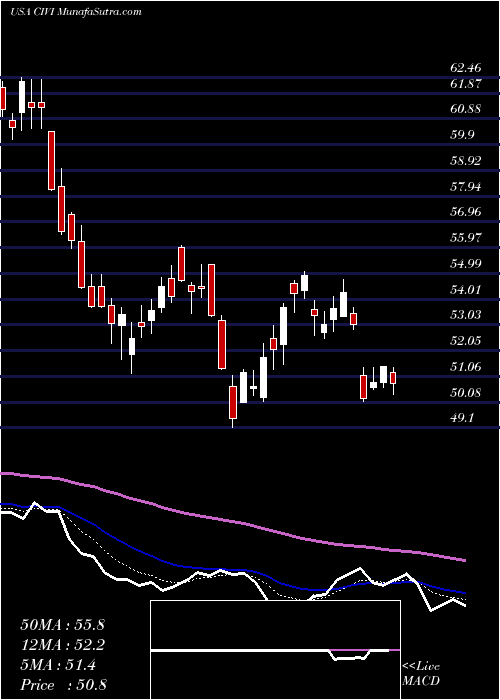Viewport: 500px width, 700px height.
Task: Click the 57.94 price label
Action: click(466, 187)
